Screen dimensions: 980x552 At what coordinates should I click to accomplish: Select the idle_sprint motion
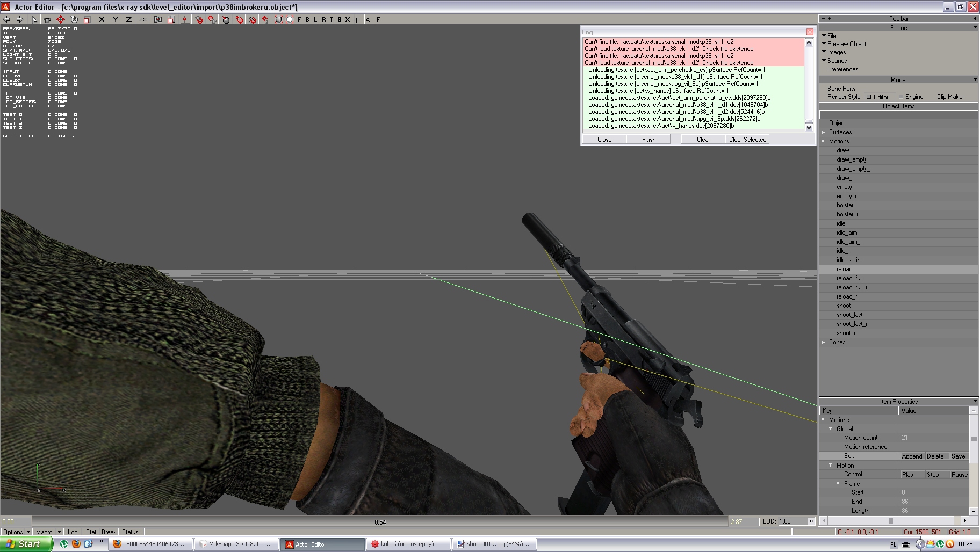(849, 260)
